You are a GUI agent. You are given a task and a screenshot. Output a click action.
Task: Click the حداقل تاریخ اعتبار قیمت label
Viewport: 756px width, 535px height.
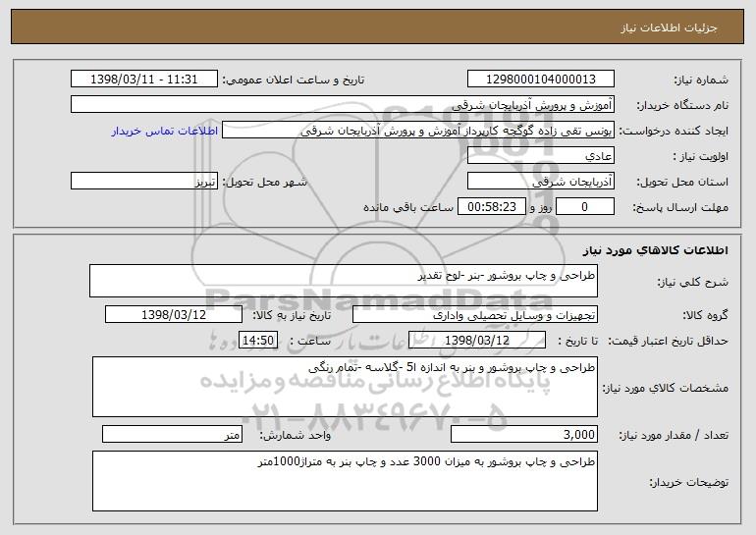[x=668, y=341]
